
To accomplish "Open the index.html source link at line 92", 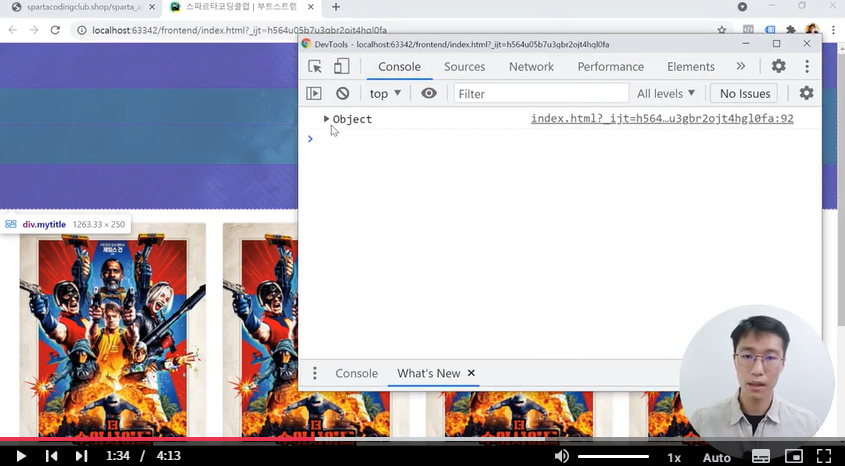I will pos(662,119).
